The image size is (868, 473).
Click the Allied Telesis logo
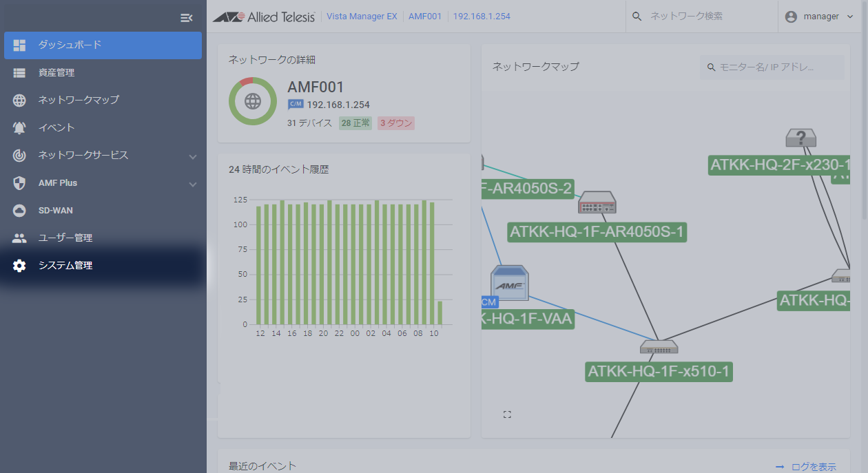point(264,17)
